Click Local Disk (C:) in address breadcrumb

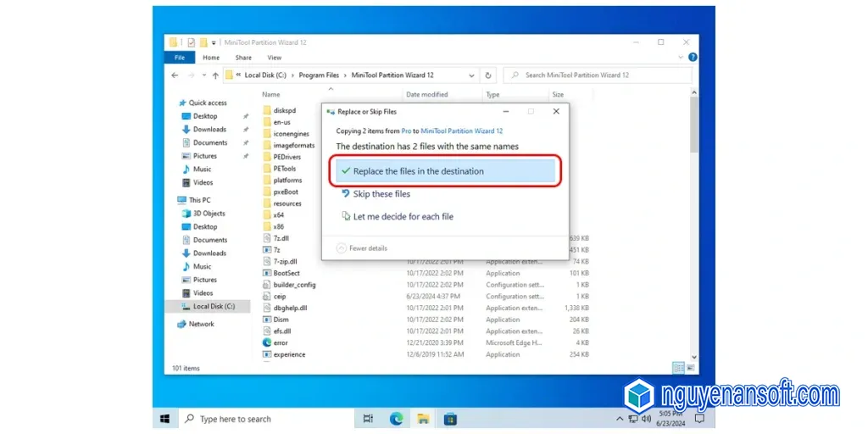click(x=266, y=75)
